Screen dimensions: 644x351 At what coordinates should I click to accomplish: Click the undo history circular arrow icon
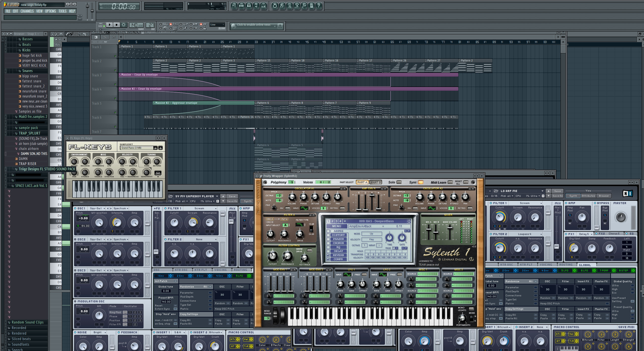[275, 6]
